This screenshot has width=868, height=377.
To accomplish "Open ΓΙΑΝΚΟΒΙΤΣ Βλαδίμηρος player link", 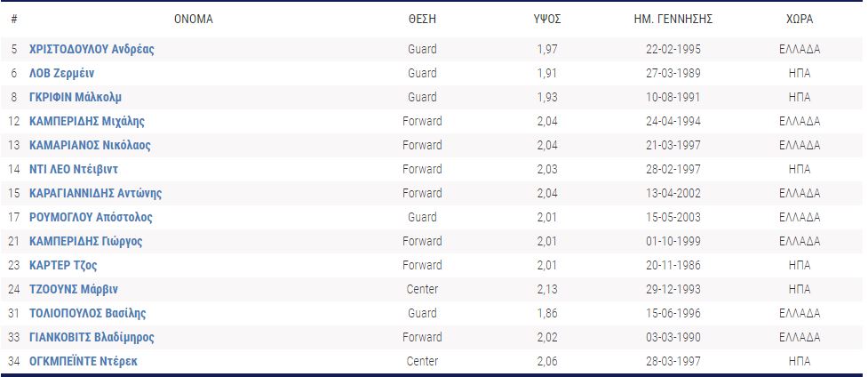I will pos(92,337).
